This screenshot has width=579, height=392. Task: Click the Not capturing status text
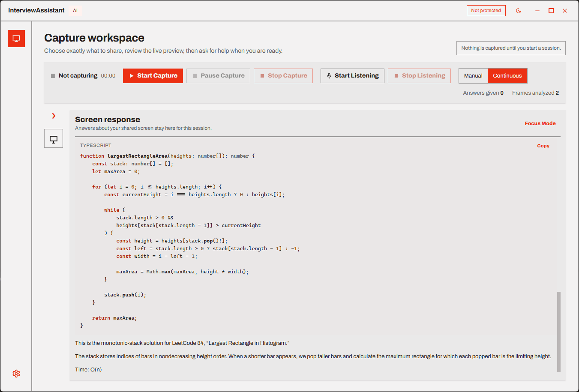coord(78,76)
